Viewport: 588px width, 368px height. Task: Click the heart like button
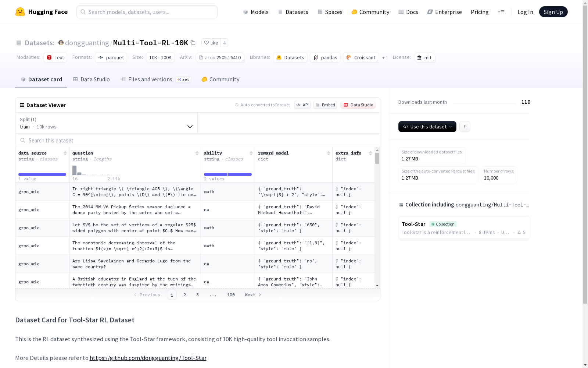211,43
